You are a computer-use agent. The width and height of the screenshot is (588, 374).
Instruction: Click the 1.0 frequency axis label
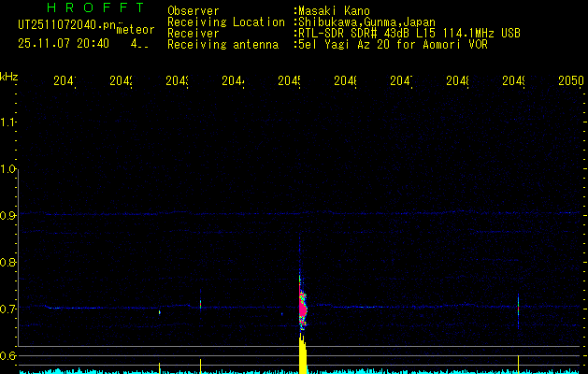[9, 168]
